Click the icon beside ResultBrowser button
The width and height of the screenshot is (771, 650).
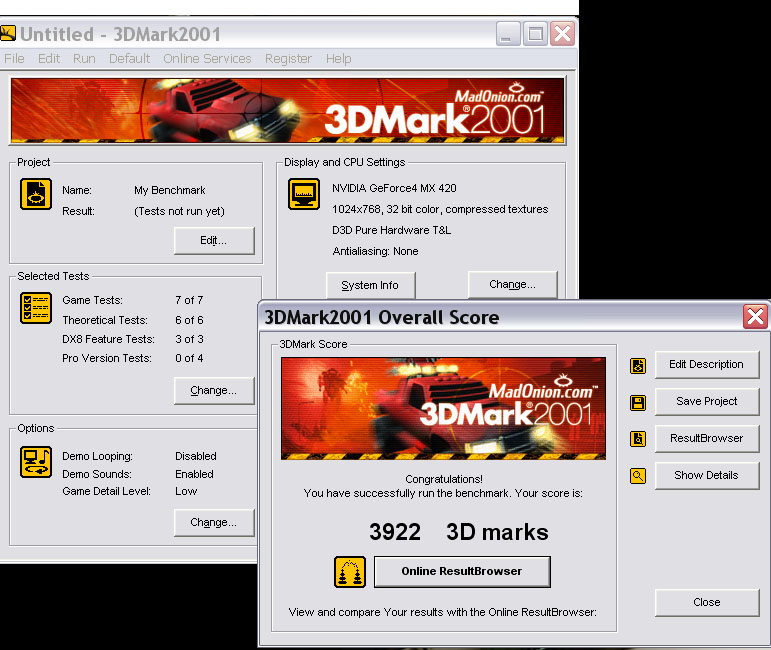point(638,439)
